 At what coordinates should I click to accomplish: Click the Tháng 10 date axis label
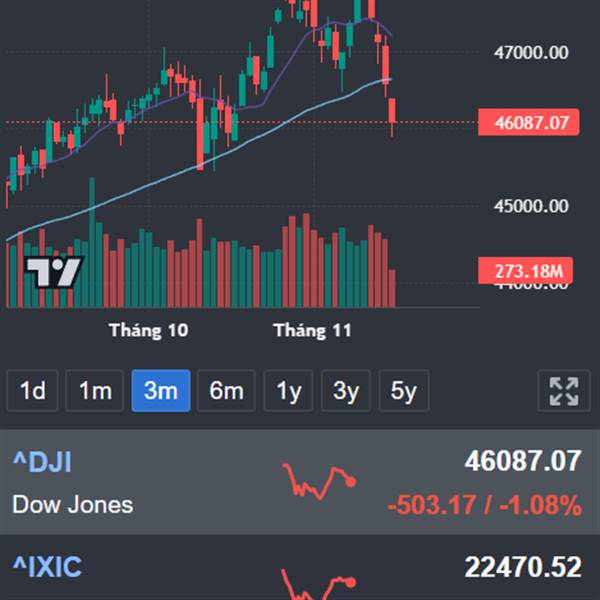148,331
